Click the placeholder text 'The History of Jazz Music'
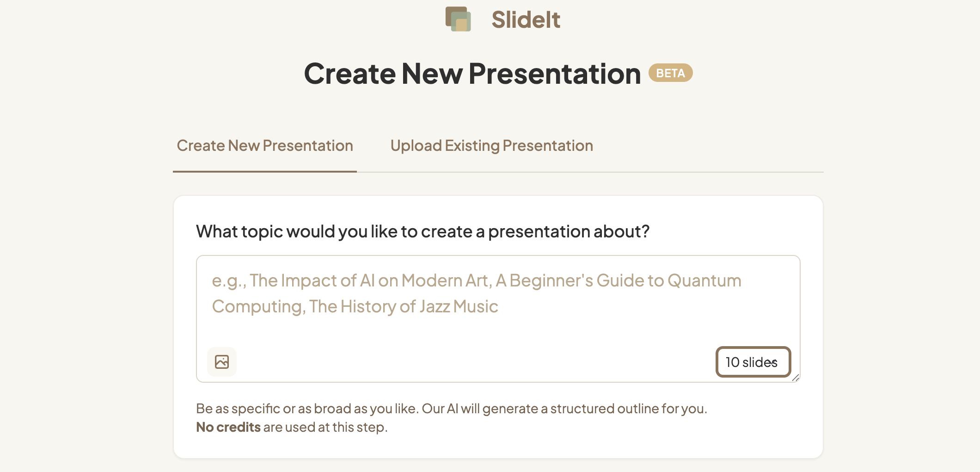 (x=404, y=306)
